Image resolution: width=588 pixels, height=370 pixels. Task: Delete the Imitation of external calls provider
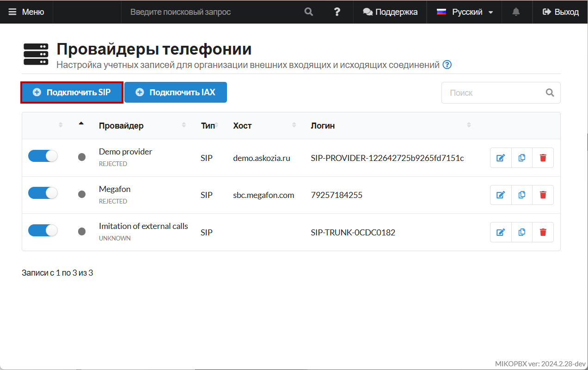pos(543,232)
